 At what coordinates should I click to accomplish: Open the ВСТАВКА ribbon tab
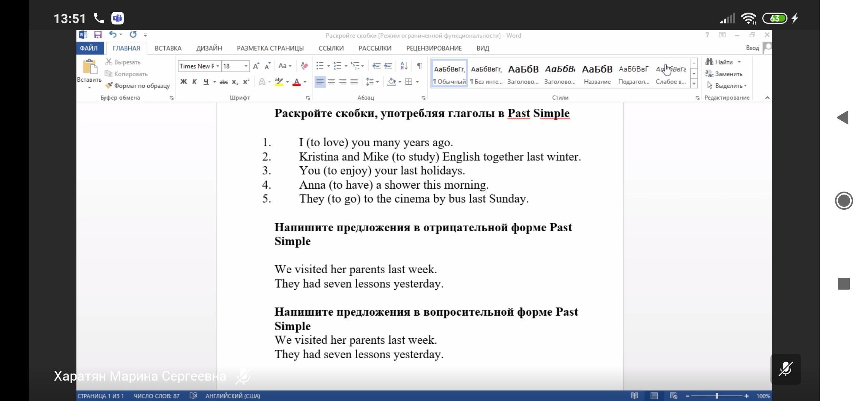[168, 48]
